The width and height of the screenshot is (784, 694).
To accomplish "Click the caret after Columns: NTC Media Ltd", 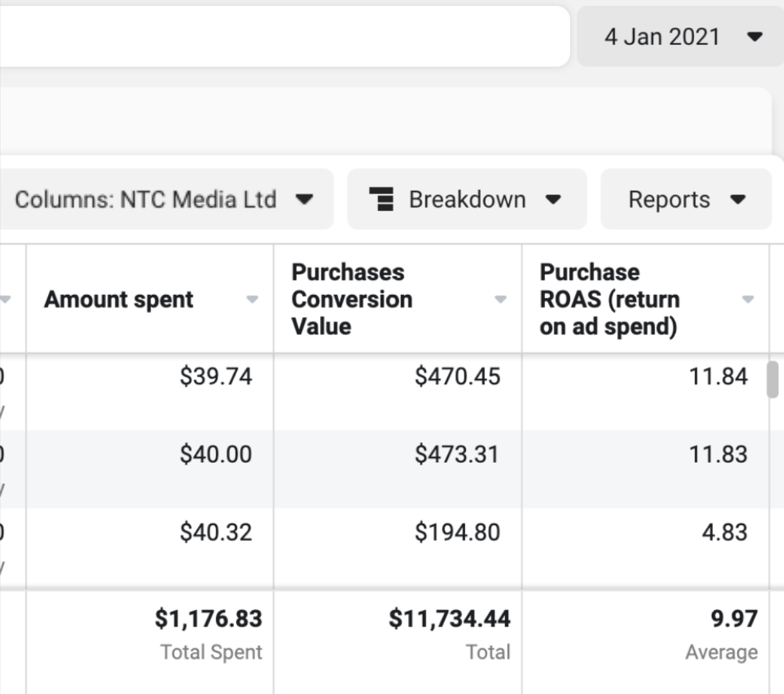I will coord(305,199).
